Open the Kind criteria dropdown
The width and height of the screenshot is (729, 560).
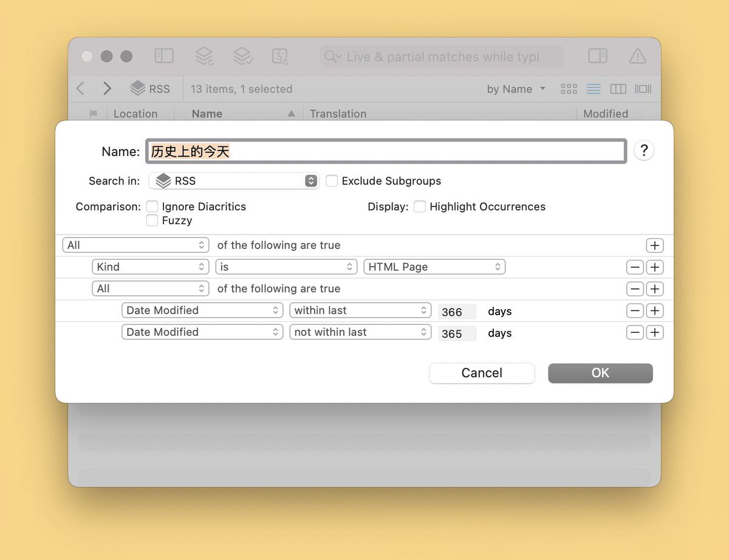coord(150,267)
